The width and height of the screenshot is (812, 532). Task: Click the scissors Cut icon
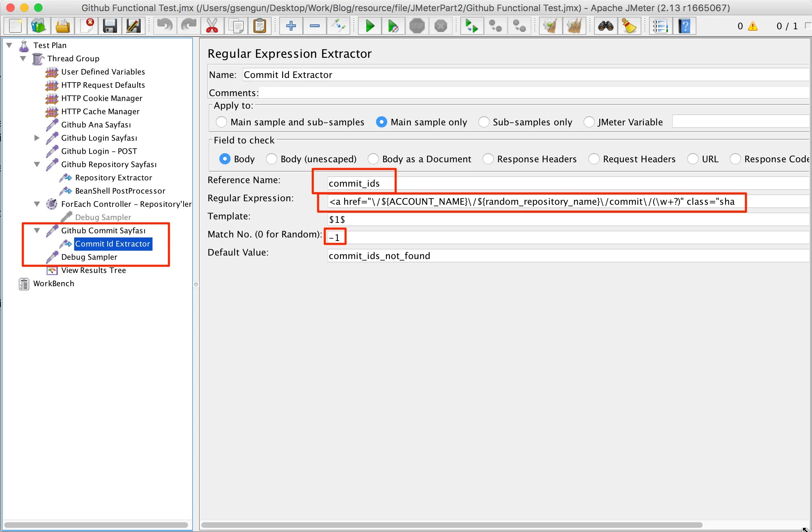coord(212,26)
